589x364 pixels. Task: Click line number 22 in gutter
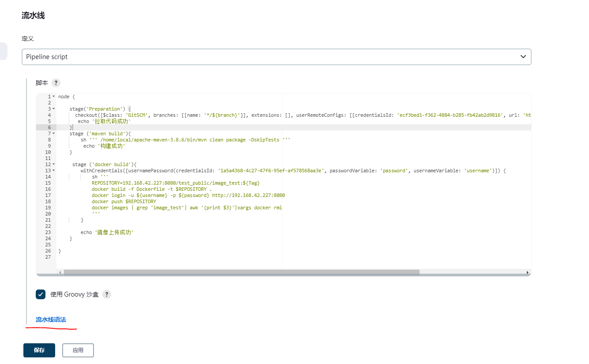pyautogui.click(x=48, y=226)
